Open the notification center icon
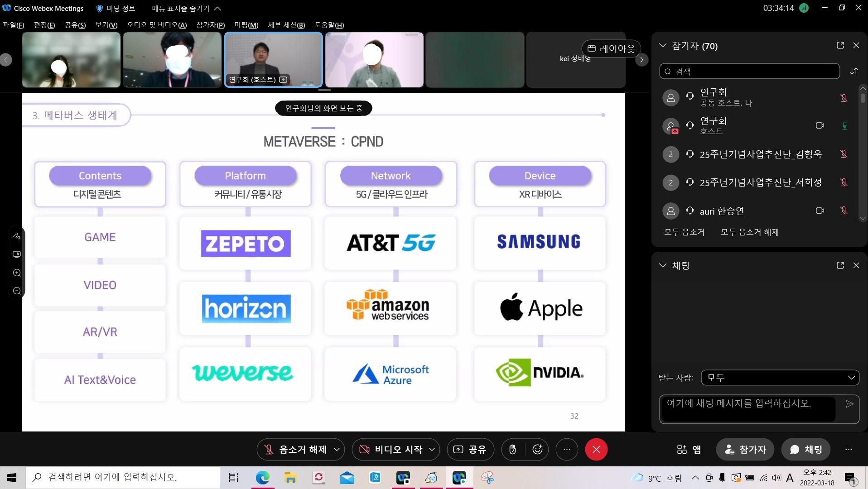The image size is (868, 489). [x=850, y=478]
